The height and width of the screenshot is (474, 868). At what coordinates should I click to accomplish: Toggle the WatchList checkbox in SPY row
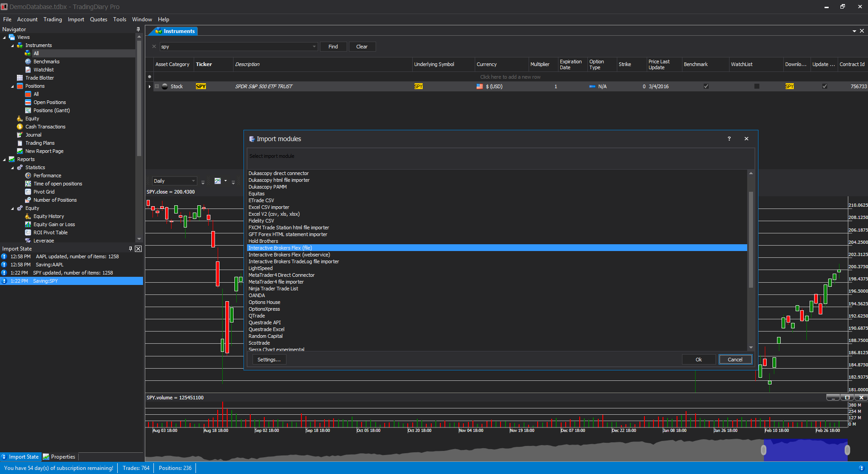pyautogui.click(x=757, y=86)
